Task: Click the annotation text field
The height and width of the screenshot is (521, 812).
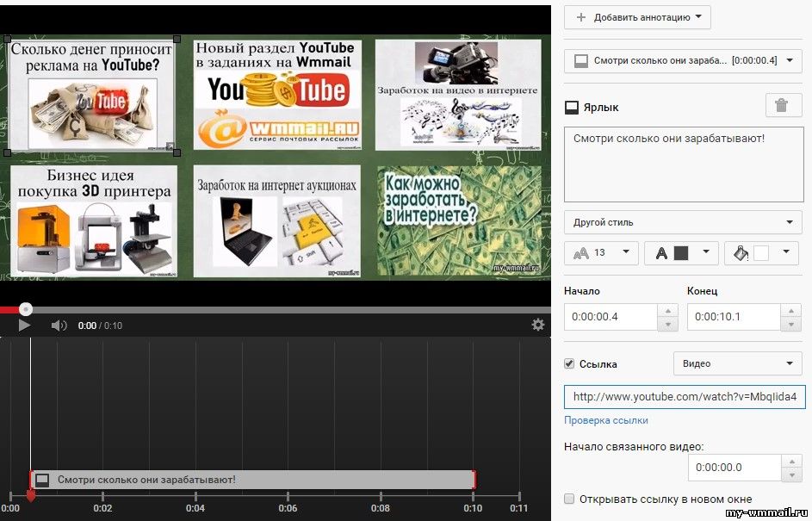Action: click(684, 164)
